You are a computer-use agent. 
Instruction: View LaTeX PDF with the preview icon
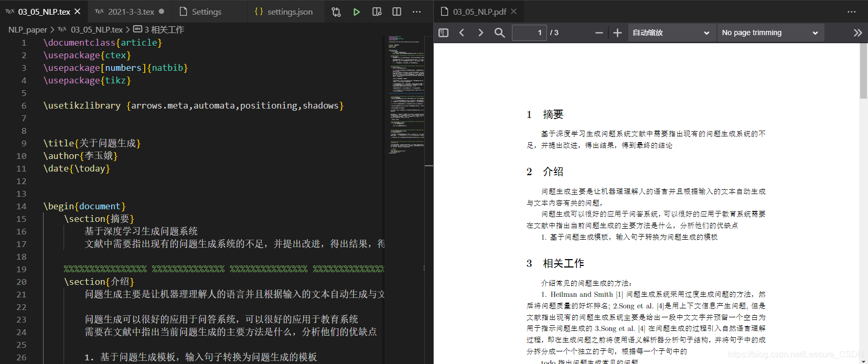[x=377, y=12]
